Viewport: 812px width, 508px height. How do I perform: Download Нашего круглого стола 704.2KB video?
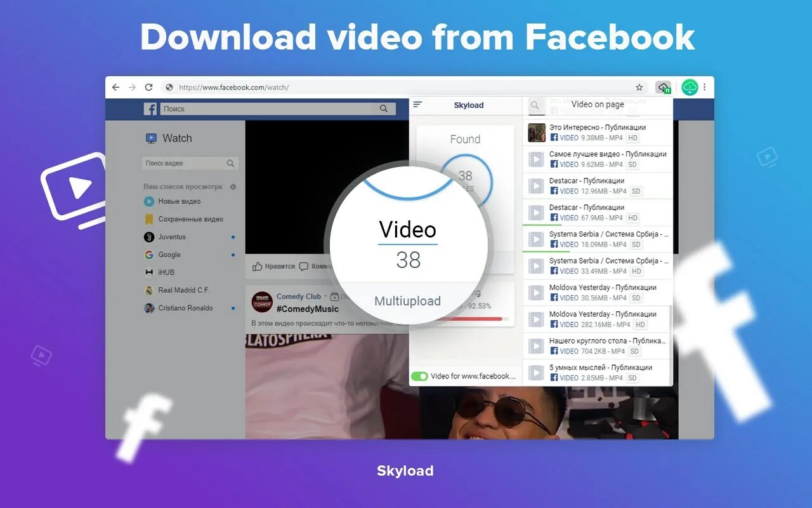597,346
